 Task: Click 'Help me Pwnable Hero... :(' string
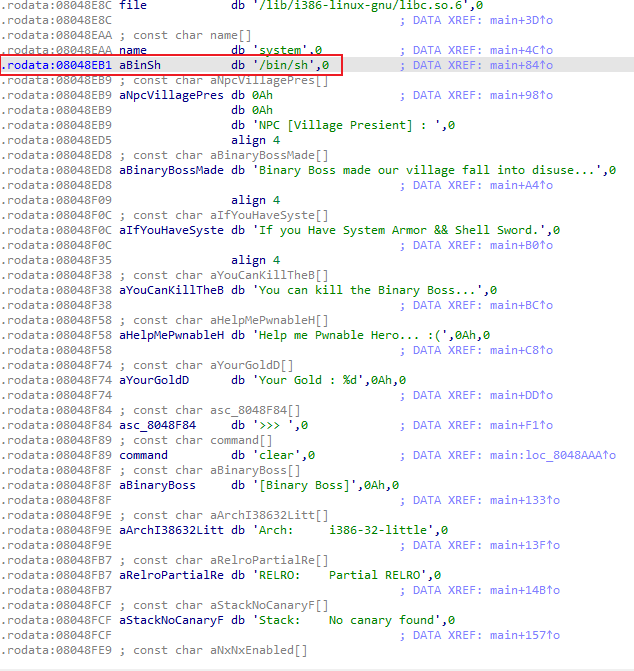[353, 335]
